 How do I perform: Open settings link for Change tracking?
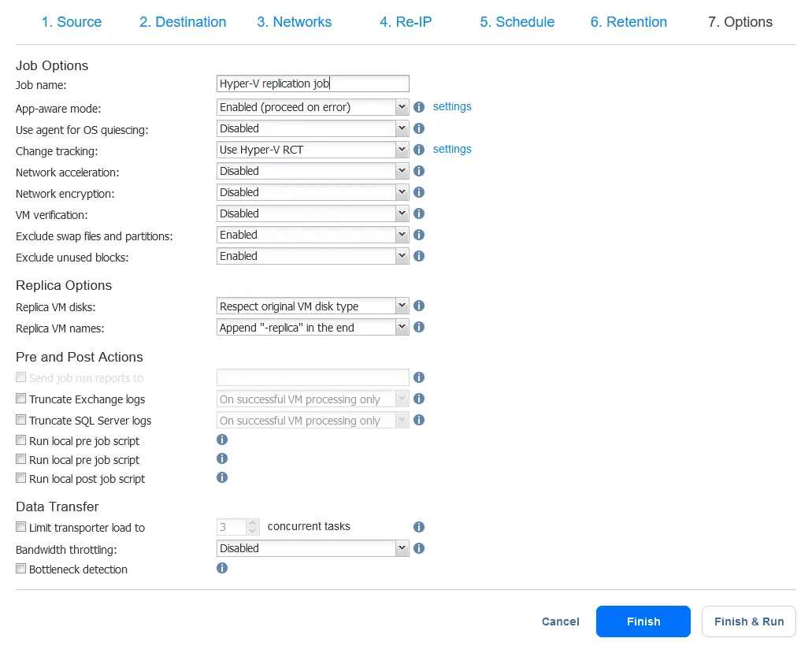(452, 149)
